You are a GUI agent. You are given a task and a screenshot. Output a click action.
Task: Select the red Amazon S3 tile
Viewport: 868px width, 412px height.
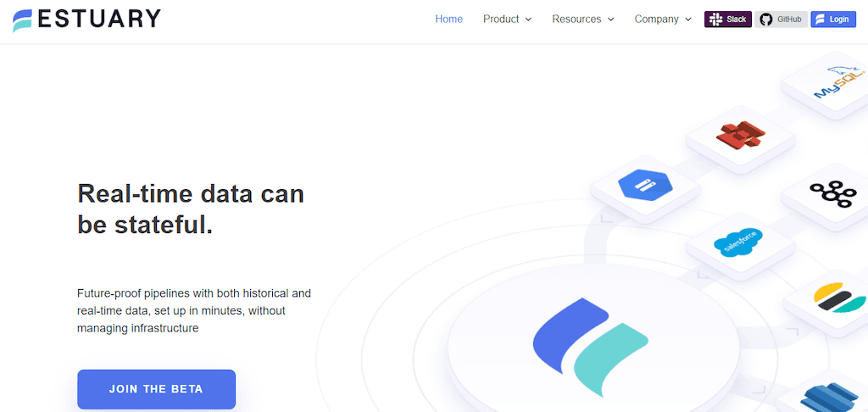click(x=740, y=136)
